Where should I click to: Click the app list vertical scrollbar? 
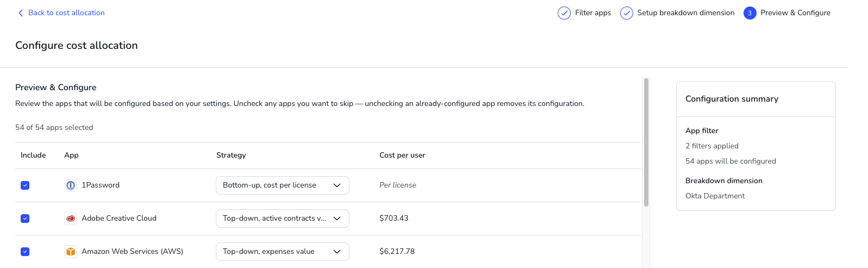[646, 142]
